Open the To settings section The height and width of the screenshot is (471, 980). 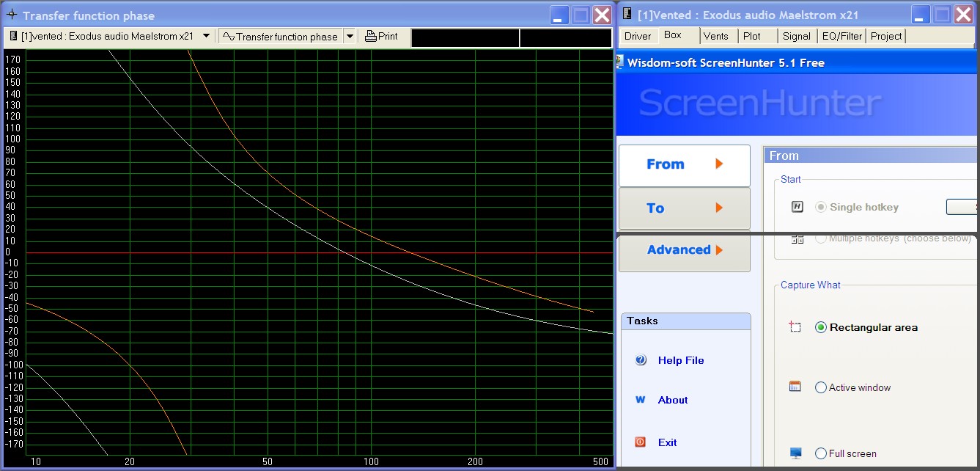684,208
